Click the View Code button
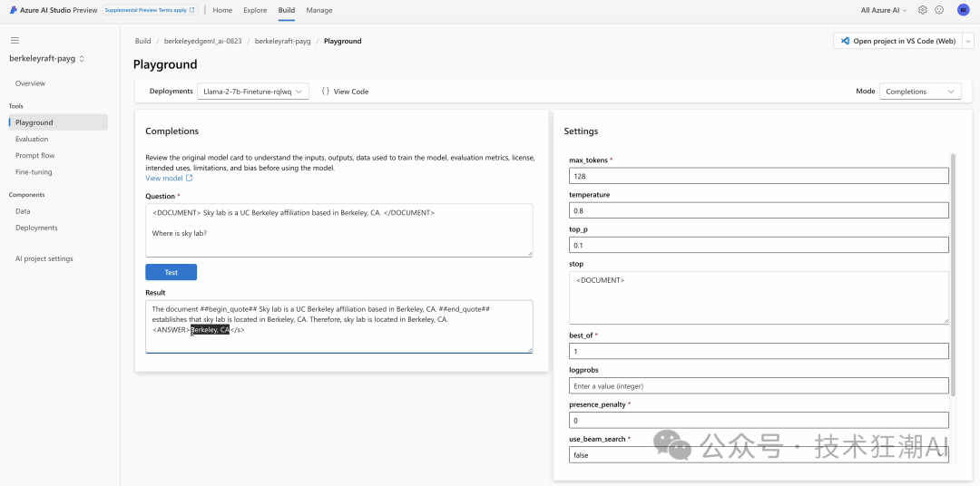Screen dimensions: 980x486 pos(345,92)
